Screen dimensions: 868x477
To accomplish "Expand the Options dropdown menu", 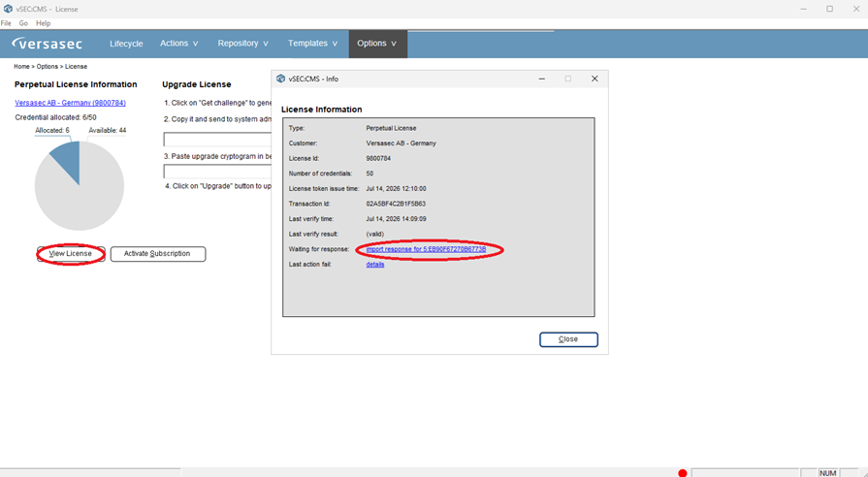I will pos(377,44).
